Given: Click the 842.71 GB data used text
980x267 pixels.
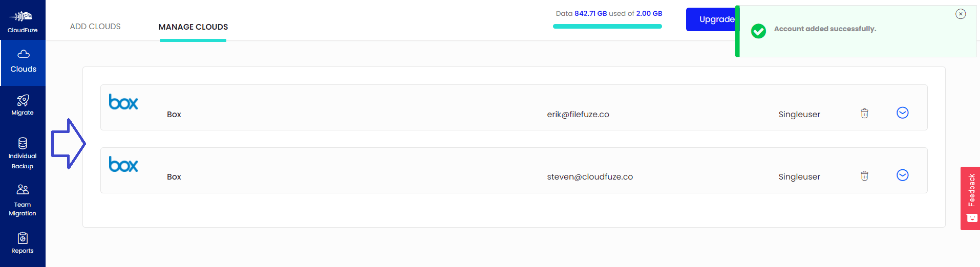Looking at the screenshot, I should 590,13.
